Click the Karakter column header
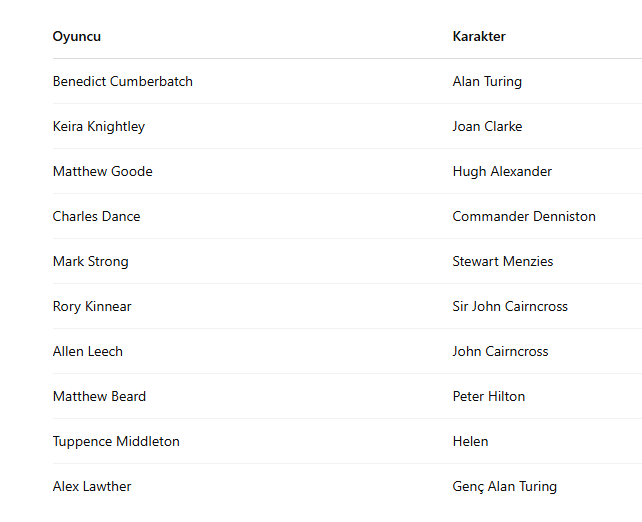The height and width of the screenshot is (522, 642). point(479,37)
